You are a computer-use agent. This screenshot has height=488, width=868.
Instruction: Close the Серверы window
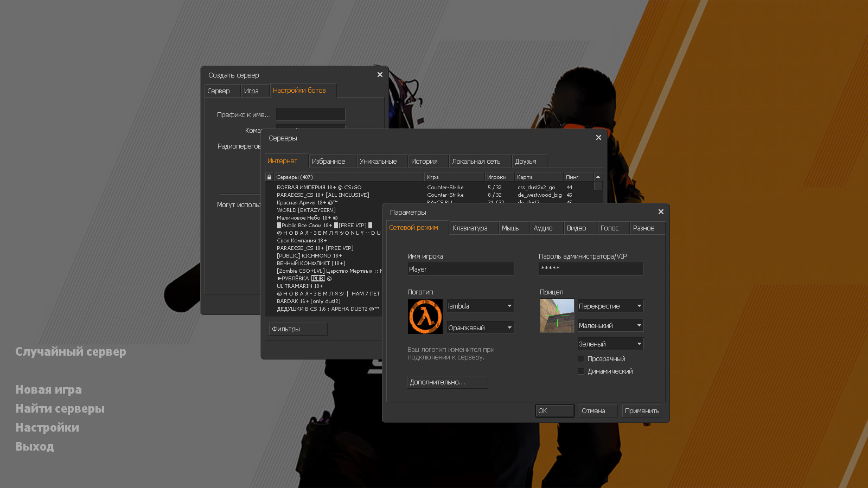click(x=598, y=138)
